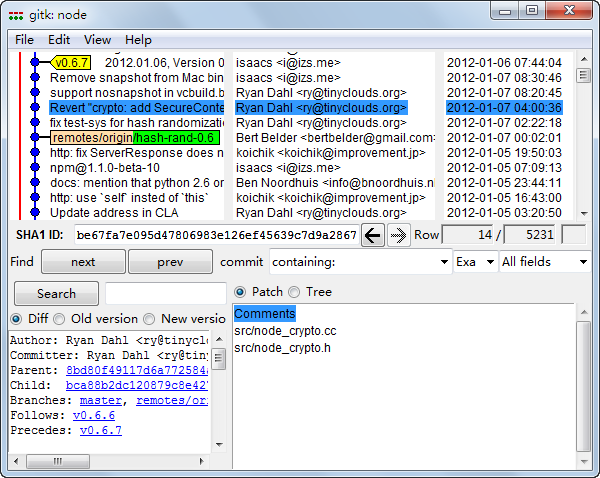Follow the Parent commit hash link
Screen dimensions: 600x478
coord(137,370)
